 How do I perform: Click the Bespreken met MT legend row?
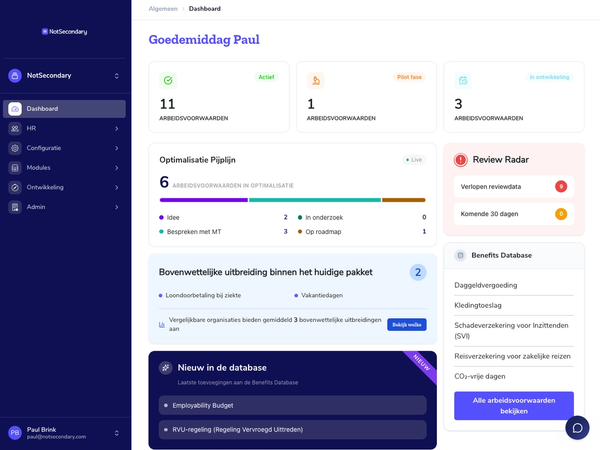(223, 232)
